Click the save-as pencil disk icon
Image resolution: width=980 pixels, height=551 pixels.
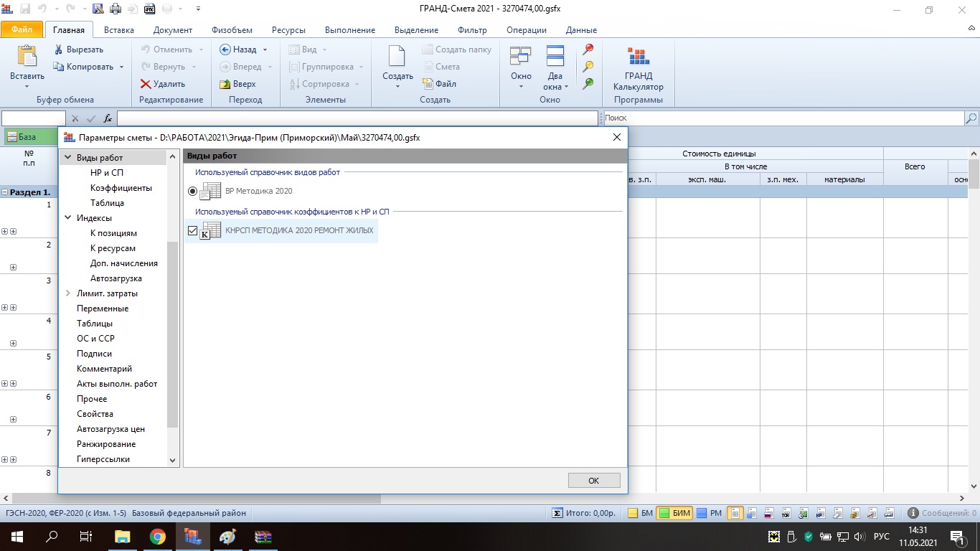98,9
